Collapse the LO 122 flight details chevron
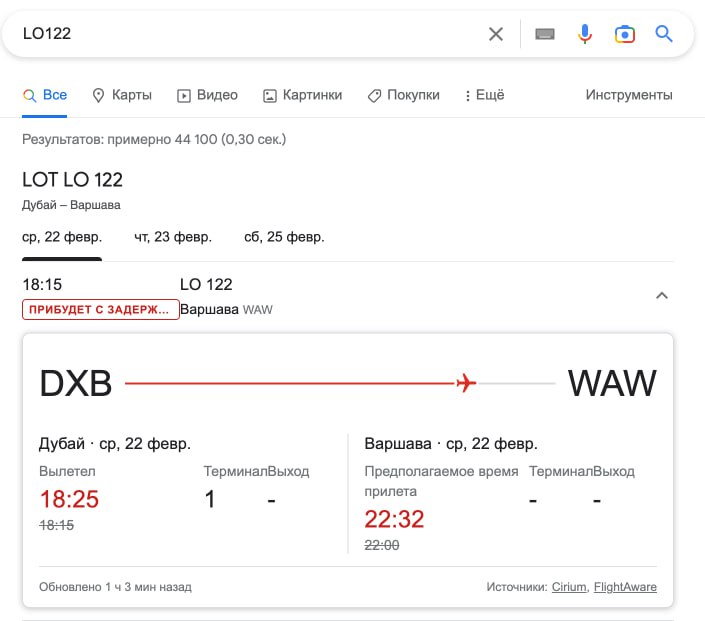Screen dimensions: 705x621 [x=661, y=295]
